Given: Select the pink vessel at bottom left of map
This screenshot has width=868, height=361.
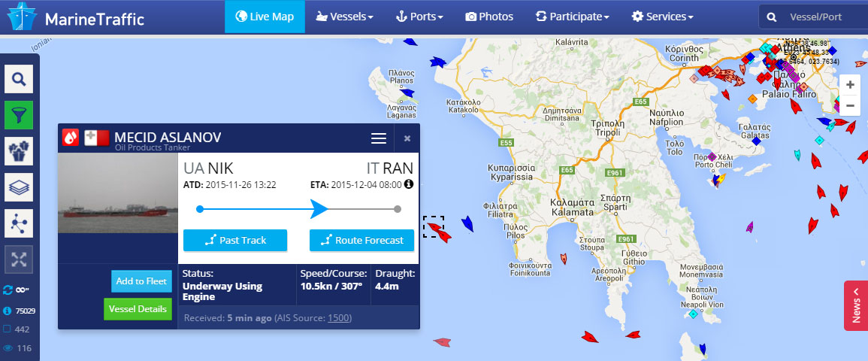Looking at the screenshot, I should pos(442,342).
